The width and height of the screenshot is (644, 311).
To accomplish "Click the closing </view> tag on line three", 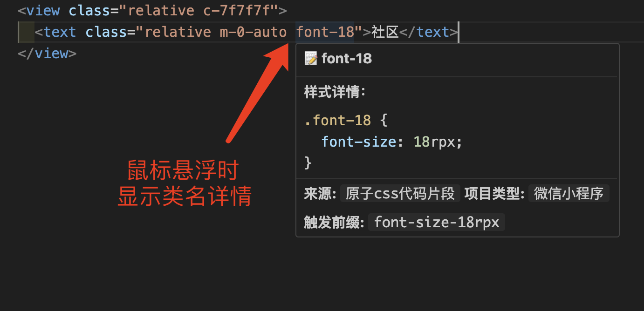I will (x=47, y=53).
